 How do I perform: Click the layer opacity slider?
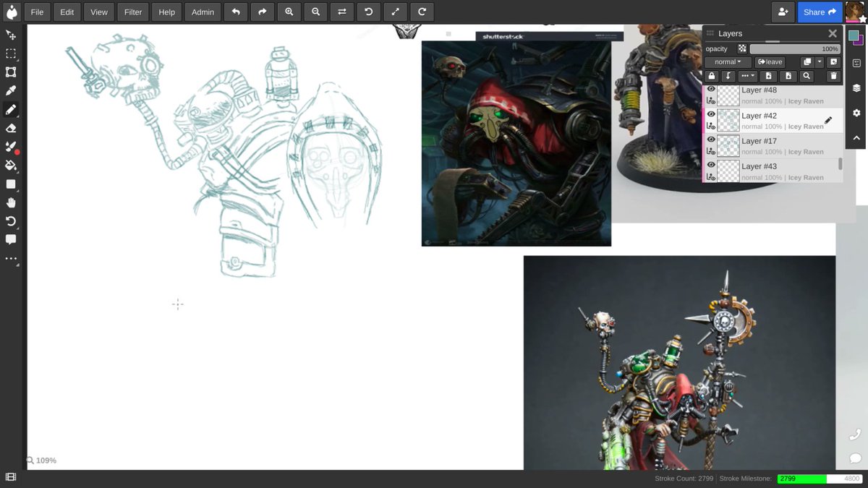(x=795, y=49)
